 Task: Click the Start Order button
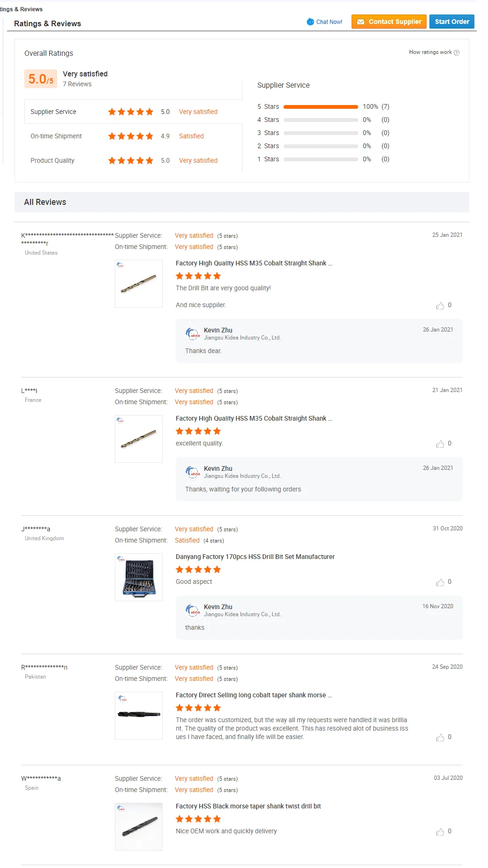451,22
